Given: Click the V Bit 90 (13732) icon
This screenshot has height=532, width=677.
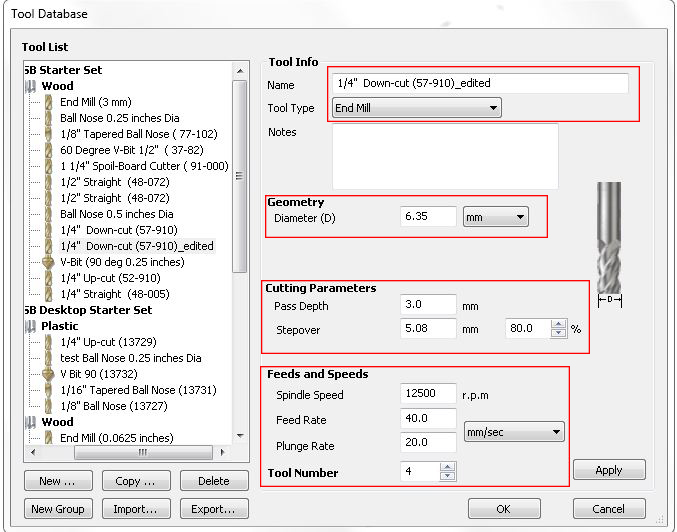Looking at the screenshot, I should [48, 374].
